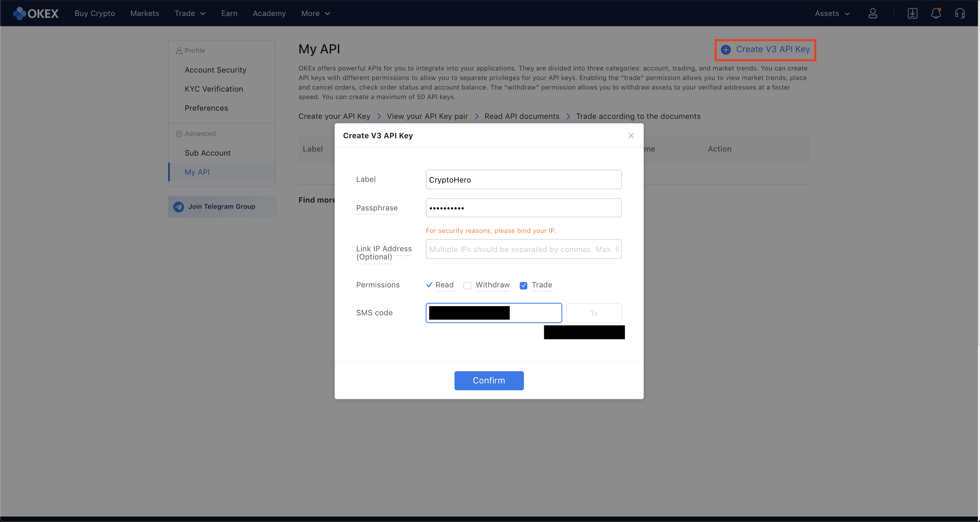Click the SMS code input field

click(x=493, y=313)
